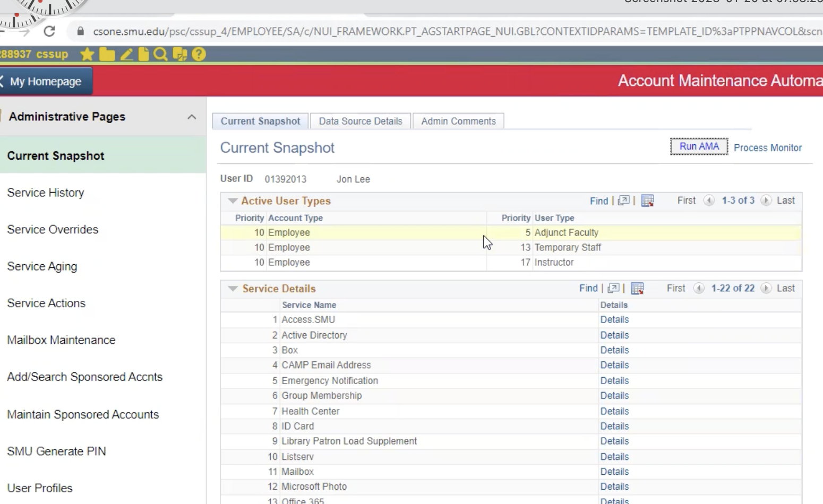Open the Process Monitor link
This screenshot has width=823, height=504.
click(767, 147)
